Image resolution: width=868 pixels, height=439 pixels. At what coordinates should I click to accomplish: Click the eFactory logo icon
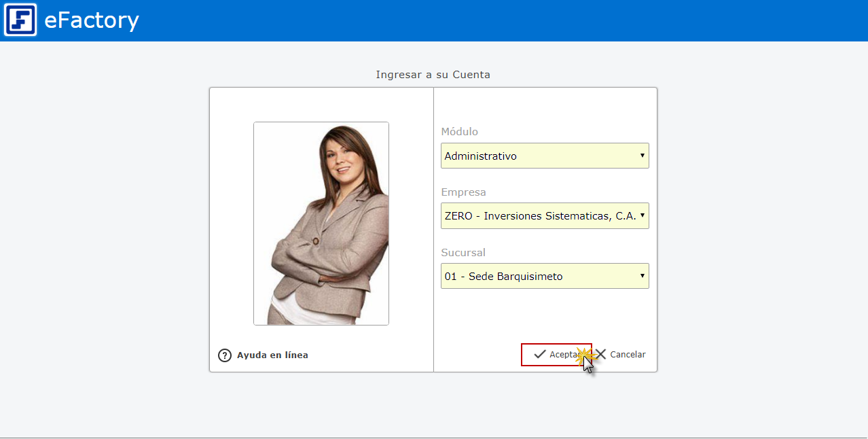[20, 20]
